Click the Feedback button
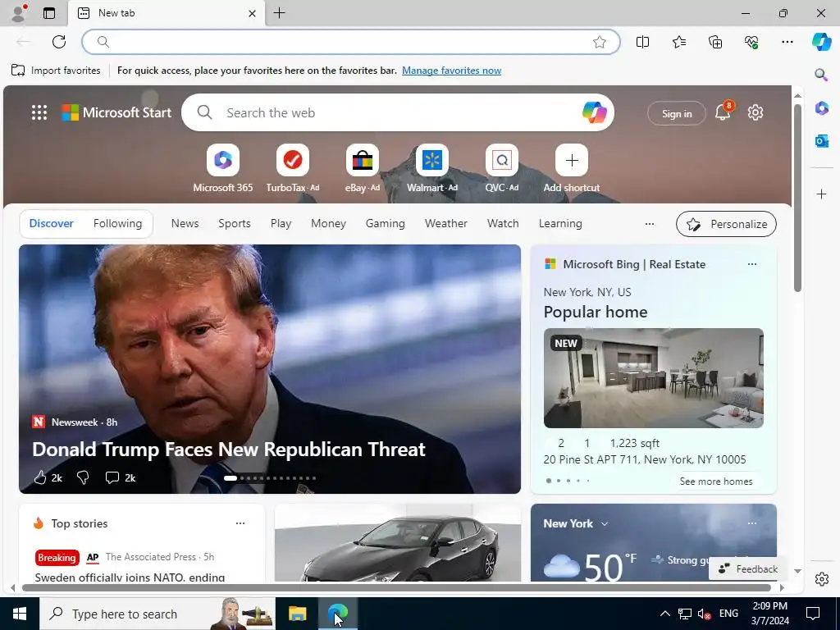Screen dimensions: 840x630 click(x=748, y=569)
